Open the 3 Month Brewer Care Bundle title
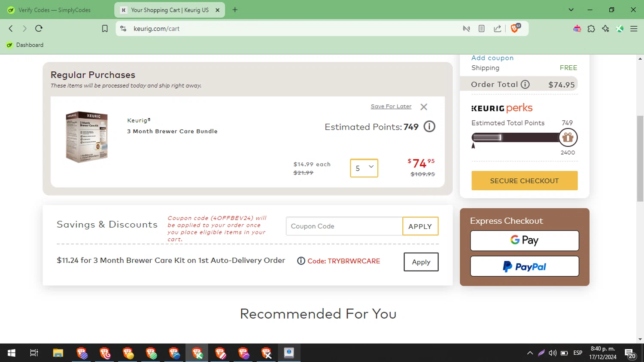644x362 pixels. 172,131
